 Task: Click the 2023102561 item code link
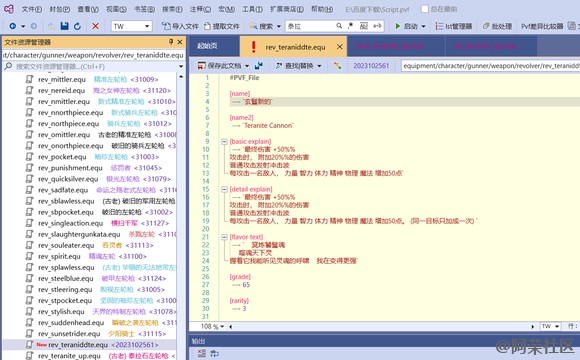click(371, 66)
